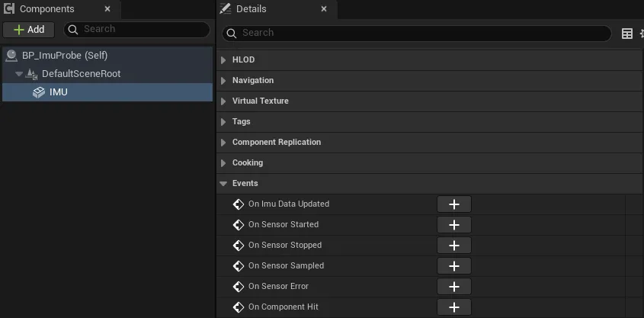Add the On Sensor Started event
Image resolution: width=644 pixels, height=318 pixels.
pyautogui.click(x=453, y=225)
